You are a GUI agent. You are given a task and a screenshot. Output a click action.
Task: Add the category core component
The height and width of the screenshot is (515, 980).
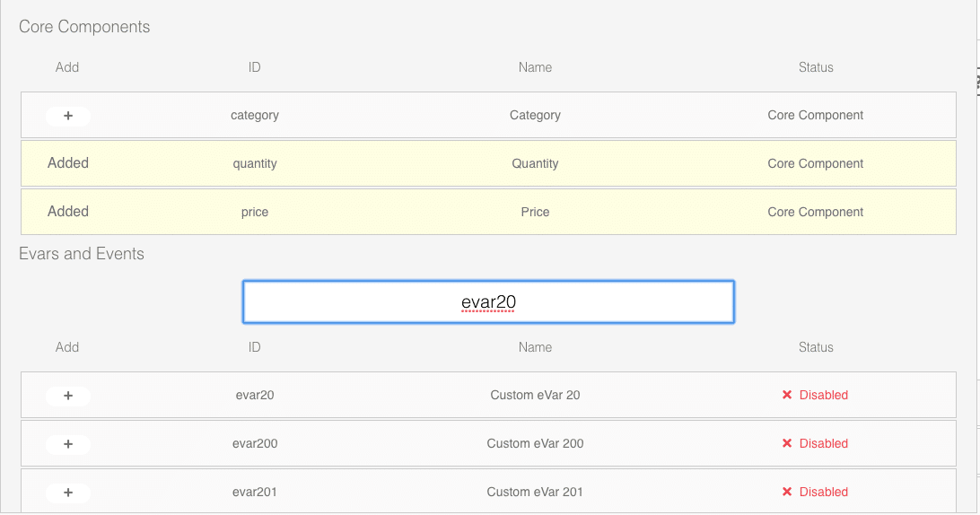(x=68, y=116)
